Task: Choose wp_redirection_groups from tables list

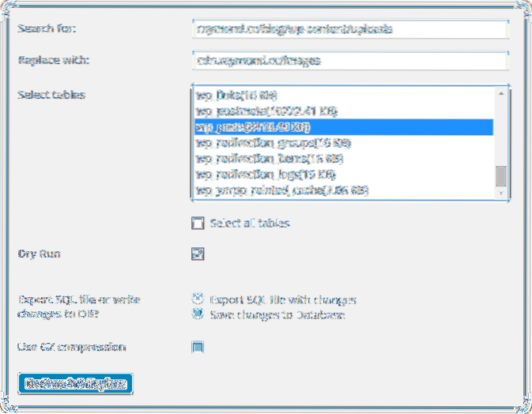Action: coord(267,143)
